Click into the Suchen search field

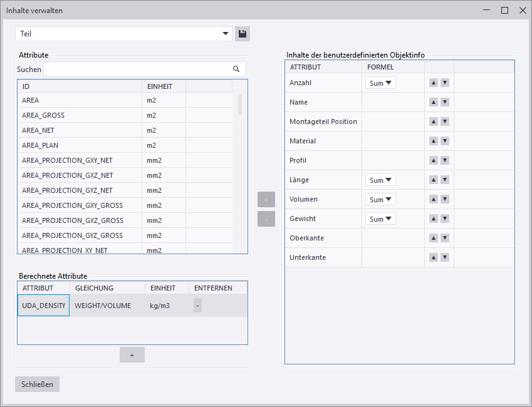(x=136, y=70)
